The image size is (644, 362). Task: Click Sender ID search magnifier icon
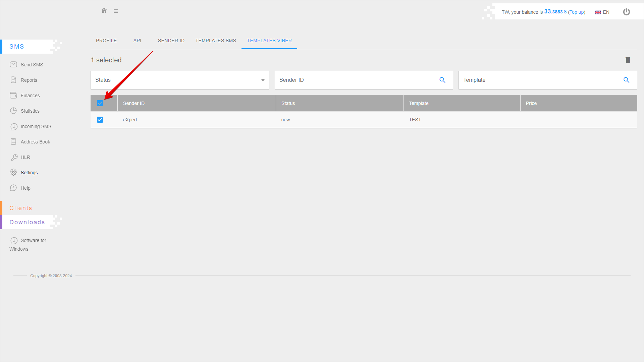pos(442,80)
